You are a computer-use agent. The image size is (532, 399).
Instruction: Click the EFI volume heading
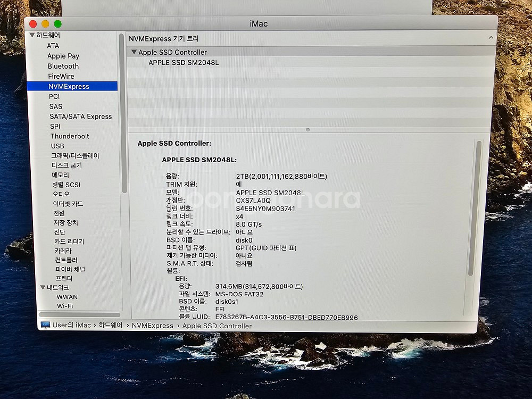(x=181, y=279)
